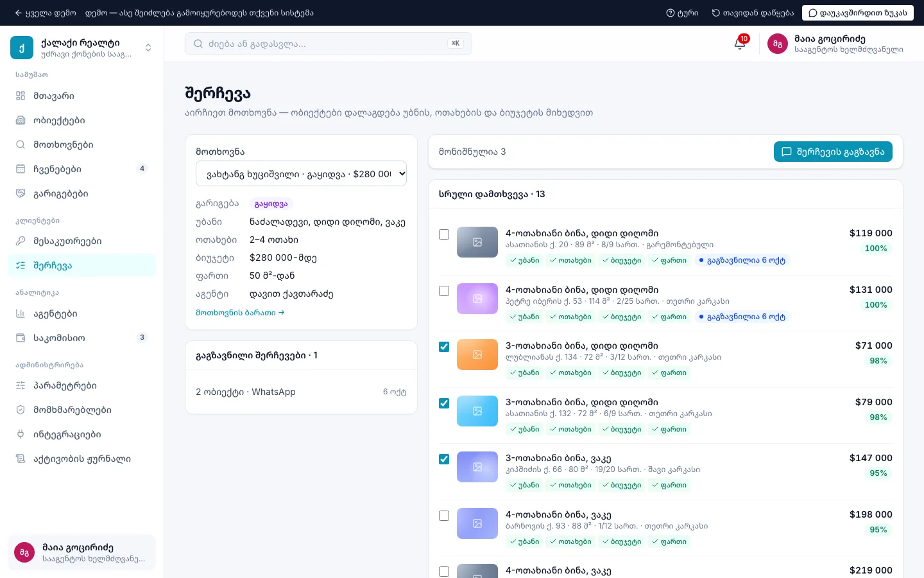Go back via ყველა დემო link
The height and width of the screenshot is (578, 924).
pyautogui.click(x=45, y=13)
